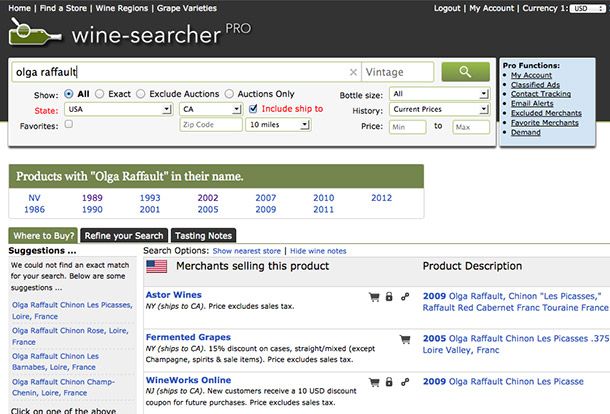Click the Zip Code input field

[210, 125]
